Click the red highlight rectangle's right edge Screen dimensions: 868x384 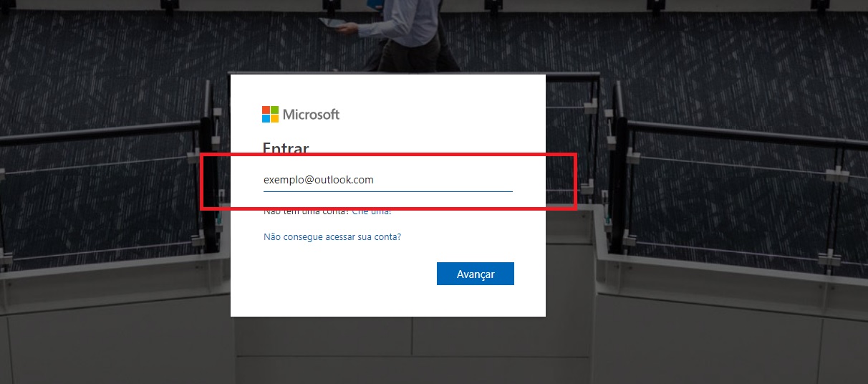pos(575,181)
